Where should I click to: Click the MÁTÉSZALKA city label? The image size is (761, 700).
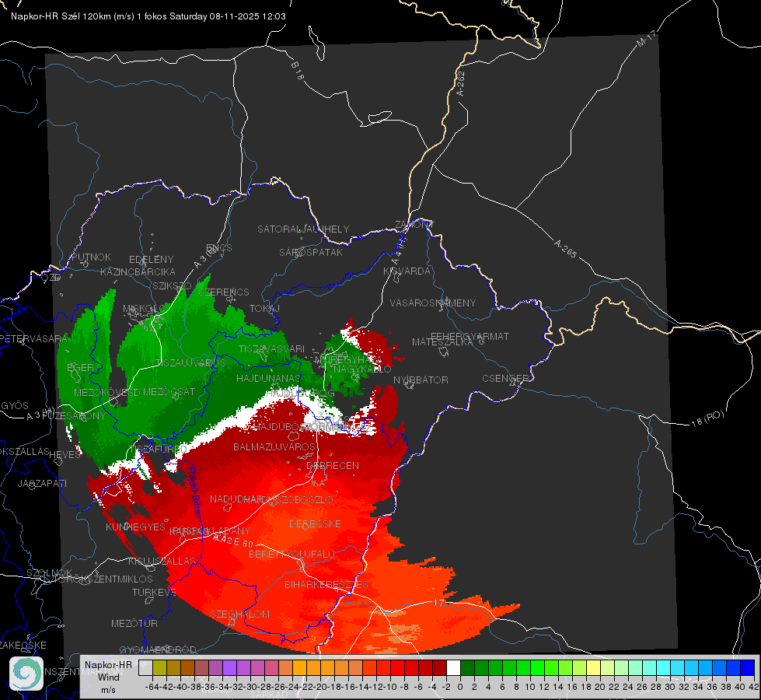pos(442,342)
